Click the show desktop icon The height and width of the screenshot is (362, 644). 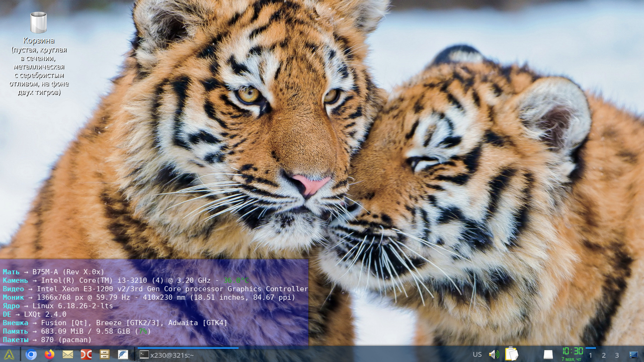coord(633,354)
